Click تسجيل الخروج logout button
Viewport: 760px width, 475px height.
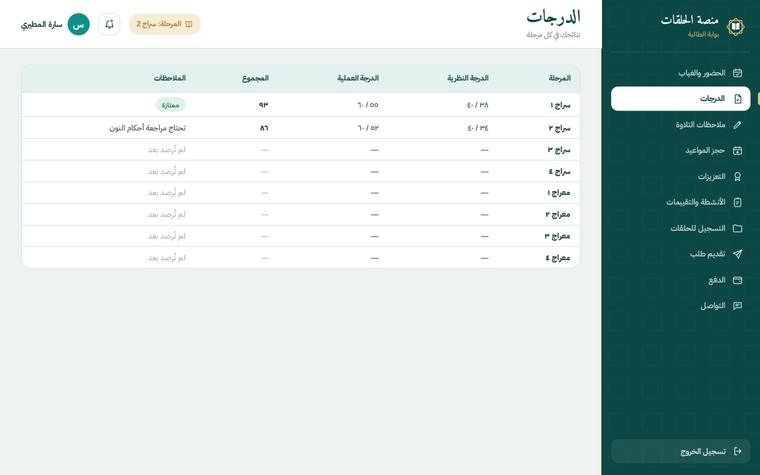pos(681,451)
